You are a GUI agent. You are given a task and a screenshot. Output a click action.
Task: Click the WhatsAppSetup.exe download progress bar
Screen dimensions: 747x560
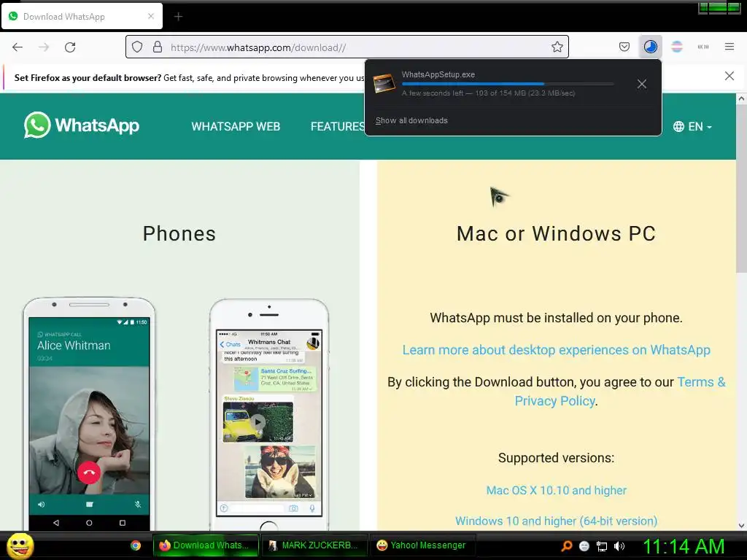coord(508,84)
